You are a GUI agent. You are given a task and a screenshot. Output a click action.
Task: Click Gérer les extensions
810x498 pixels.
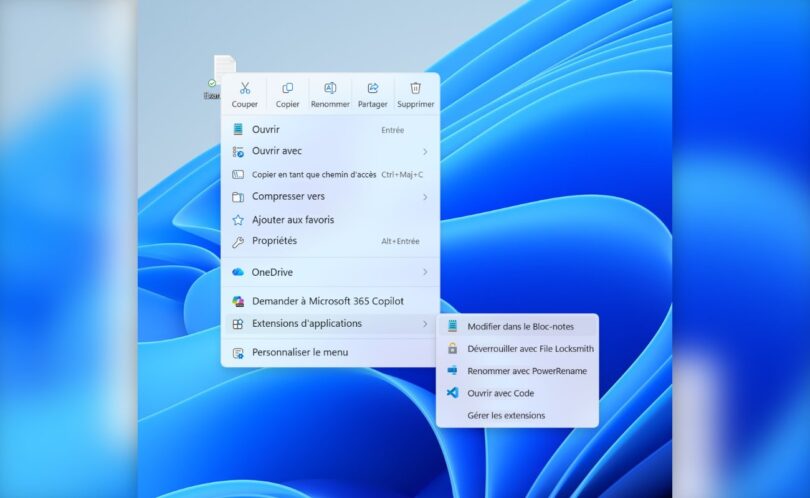click(x=518, y=415)
